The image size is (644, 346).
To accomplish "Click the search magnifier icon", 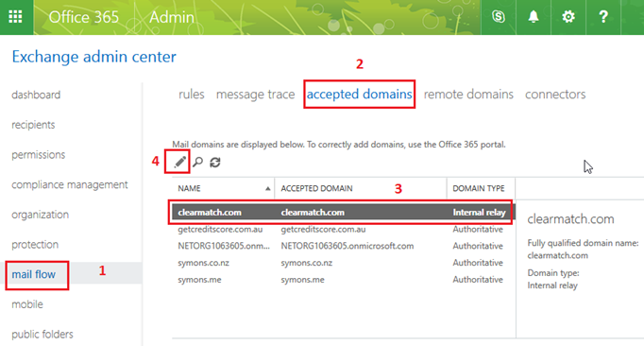I will click(x=198, y=162).
